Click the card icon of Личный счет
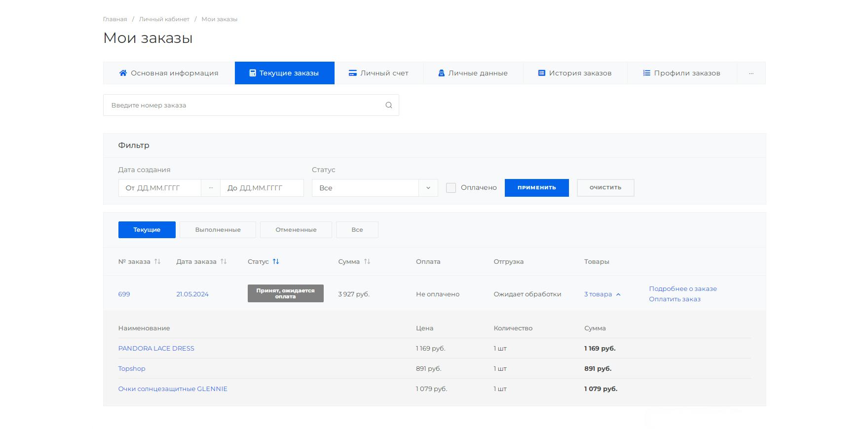The width and height of the screenshot is (868, 429). tap(352, 73)
